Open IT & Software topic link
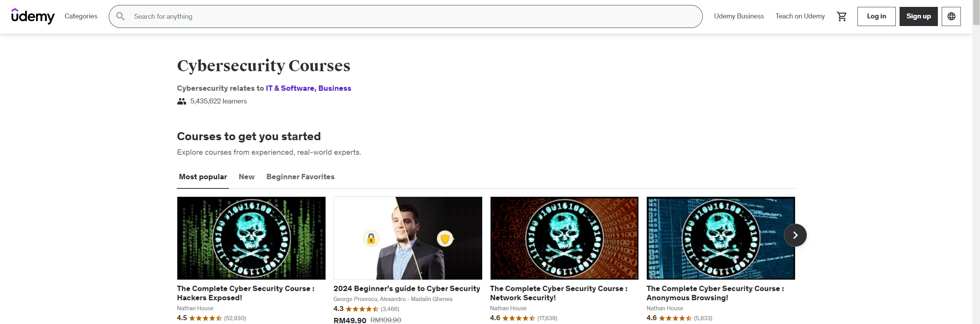The height and width of the screenshot is (324, 980). coord(291,88)
